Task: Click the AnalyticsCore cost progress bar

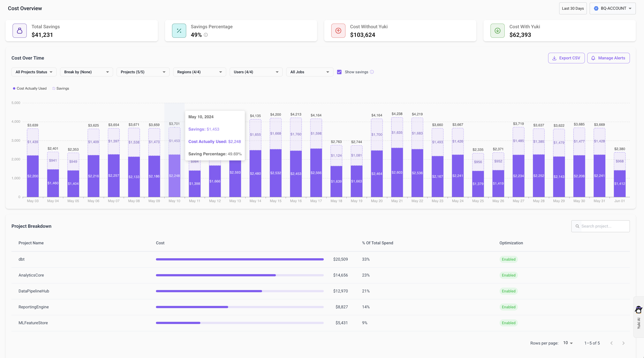Action: tap(240, 275)
